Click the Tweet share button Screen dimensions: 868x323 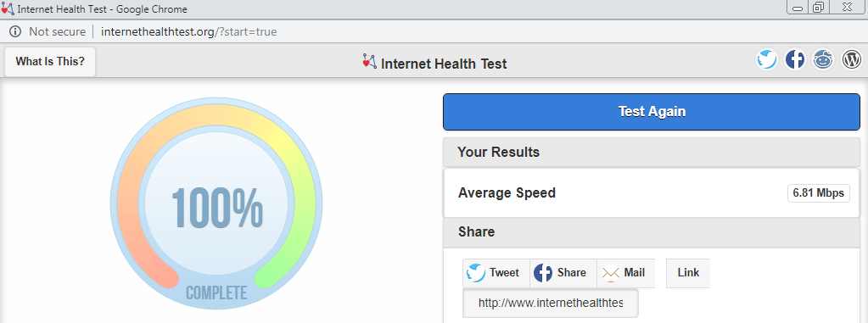click(496, 273)
